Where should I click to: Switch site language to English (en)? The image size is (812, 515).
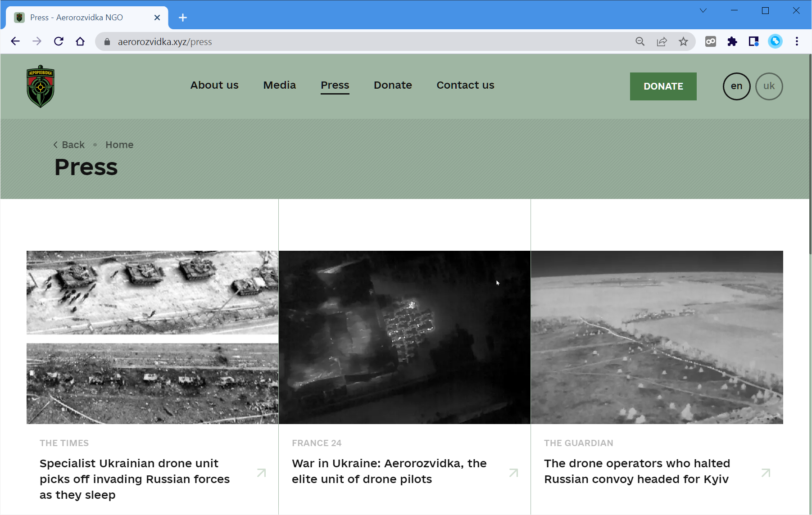(736, 86)
